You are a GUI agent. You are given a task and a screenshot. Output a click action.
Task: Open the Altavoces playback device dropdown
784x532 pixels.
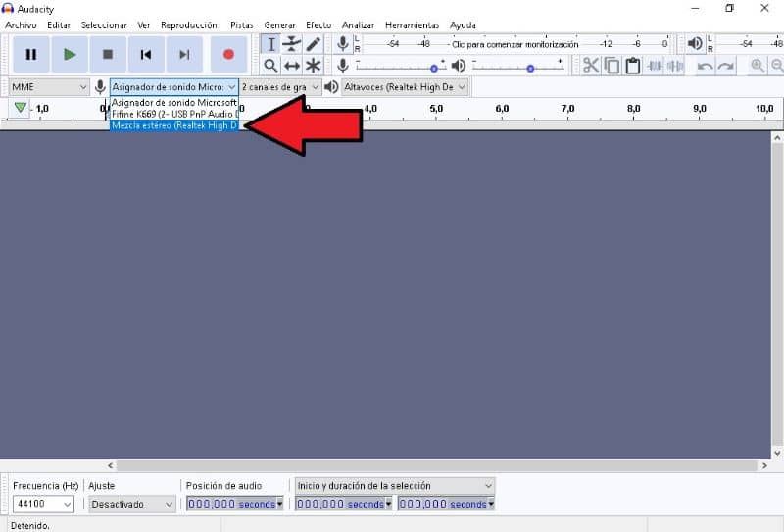(405, 87)
